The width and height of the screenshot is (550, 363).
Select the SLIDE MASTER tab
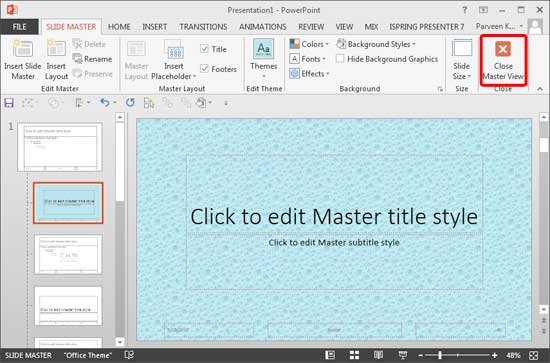(71, 27)
